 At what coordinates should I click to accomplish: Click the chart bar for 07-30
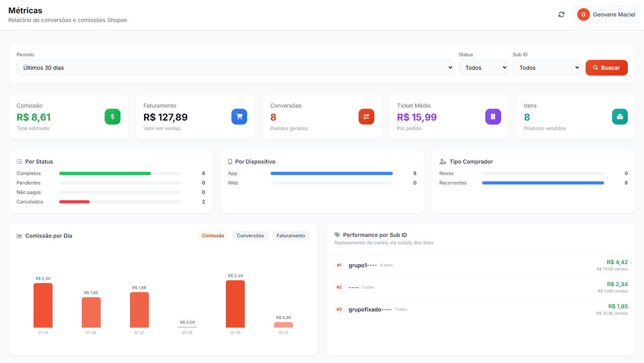[x=235, y=304]
